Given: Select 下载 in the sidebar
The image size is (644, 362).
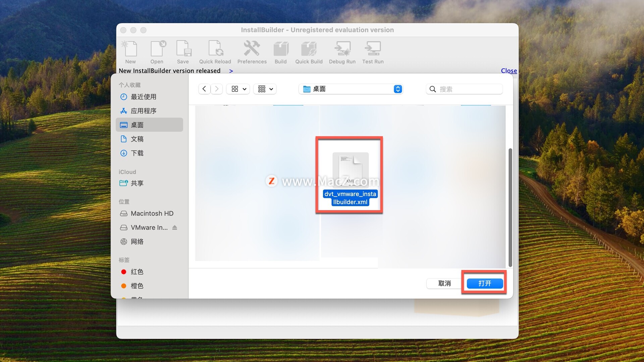Looking at the screenshot, I should pyautogui.click(x=149, y=153).
